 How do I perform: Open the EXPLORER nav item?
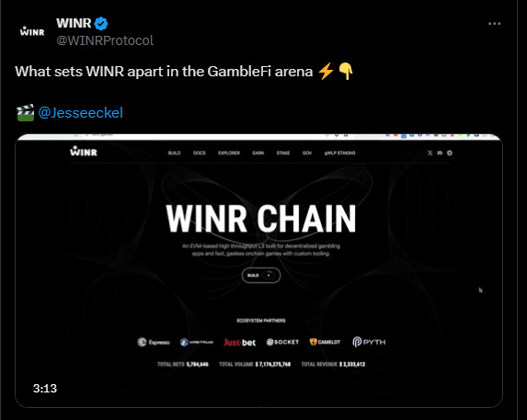click(229, 153)
